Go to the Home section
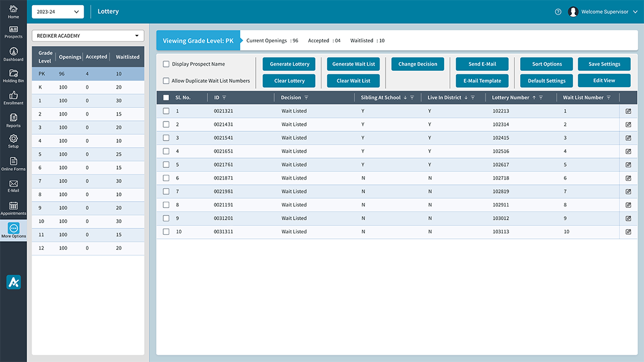 tap(13, 10)
